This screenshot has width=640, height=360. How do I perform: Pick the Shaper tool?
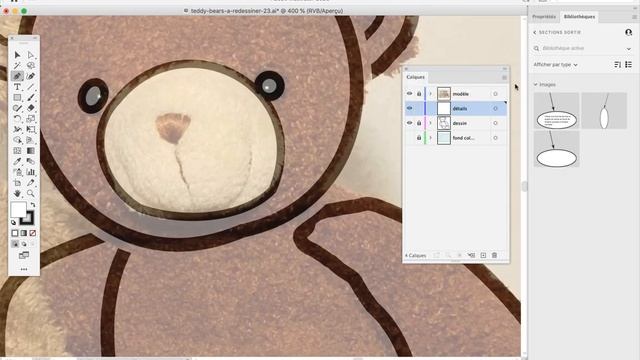click(x=17, y=108)
